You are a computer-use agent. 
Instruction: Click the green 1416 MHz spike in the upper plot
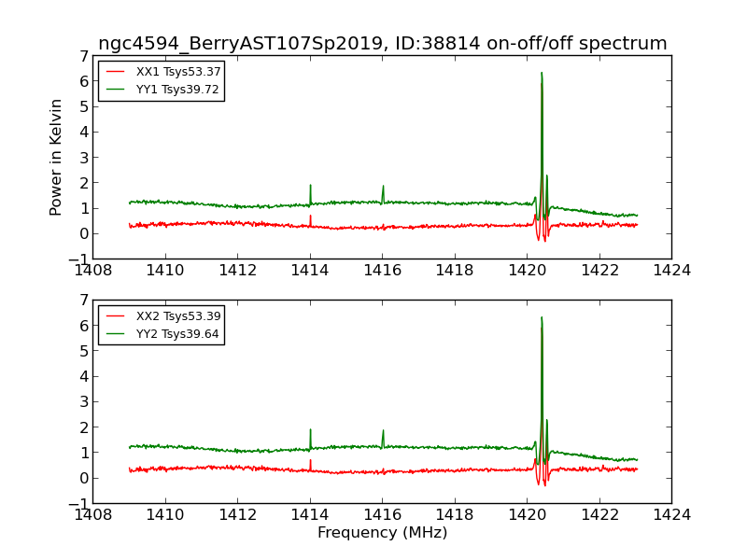tap(383, 194)
